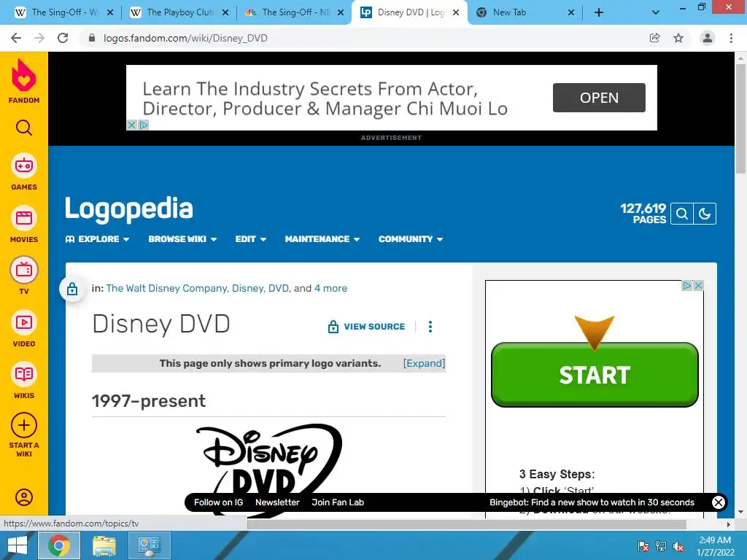Close The Playboy Club tab
Image resolution: width=747 pixels, height=560 pixels.
tap(226, 12)
